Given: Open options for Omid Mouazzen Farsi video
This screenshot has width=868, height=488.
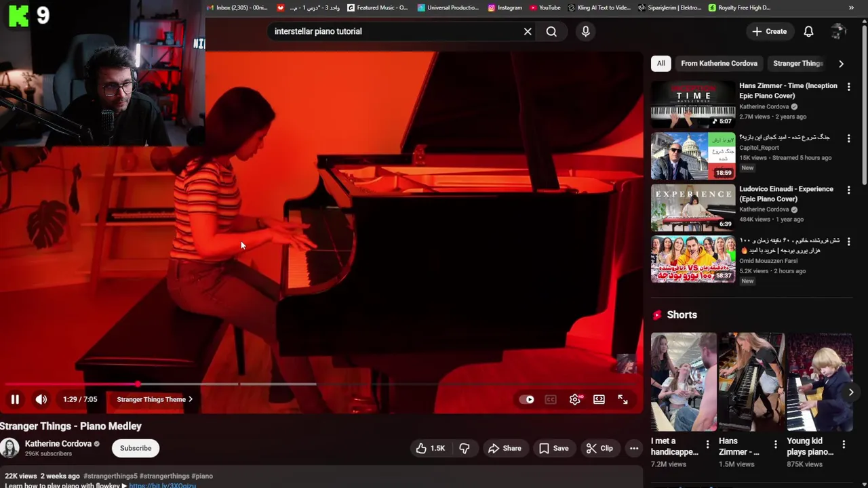Looking at the screenshot, I should [x=848, y=241].
